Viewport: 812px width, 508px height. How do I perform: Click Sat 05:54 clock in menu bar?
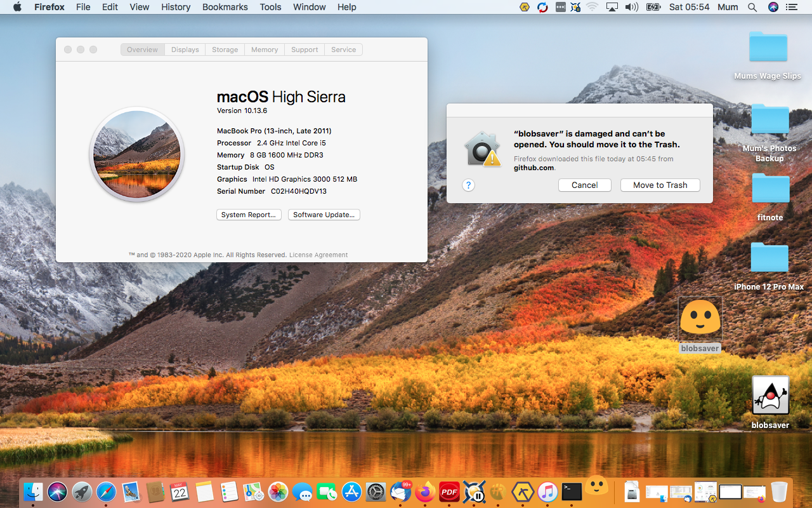click(689, 7)
